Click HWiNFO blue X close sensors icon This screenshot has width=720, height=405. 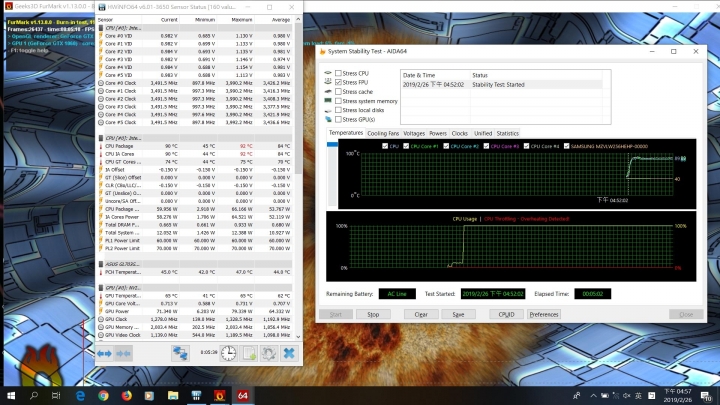[289, 353]
